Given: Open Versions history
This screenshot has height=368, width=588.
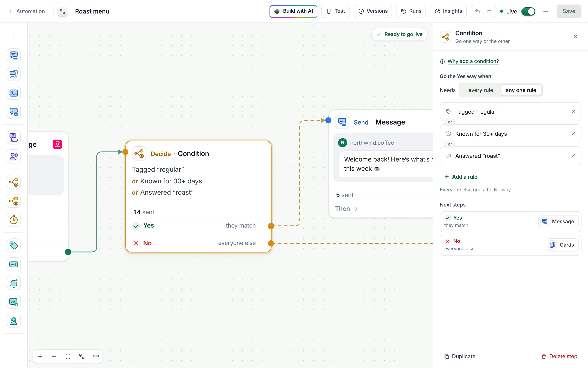Looking at the screenshot, I should pos(373,11).
